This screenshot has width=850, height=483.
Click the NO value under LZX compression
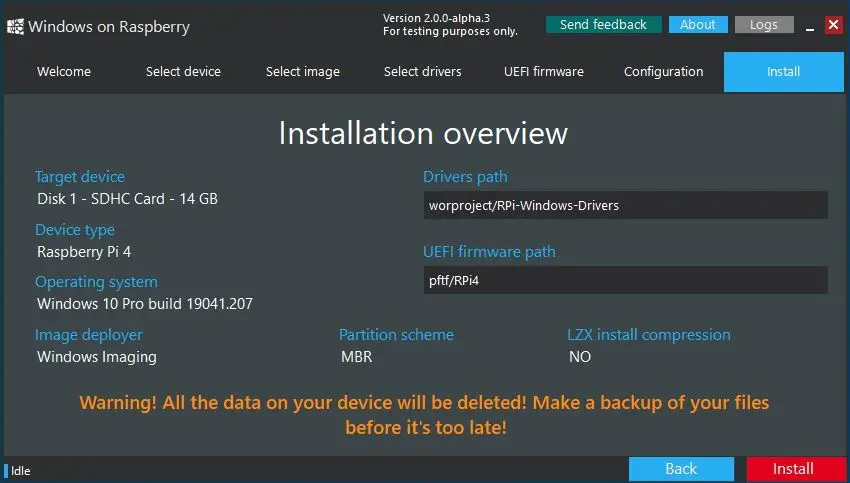580,357
